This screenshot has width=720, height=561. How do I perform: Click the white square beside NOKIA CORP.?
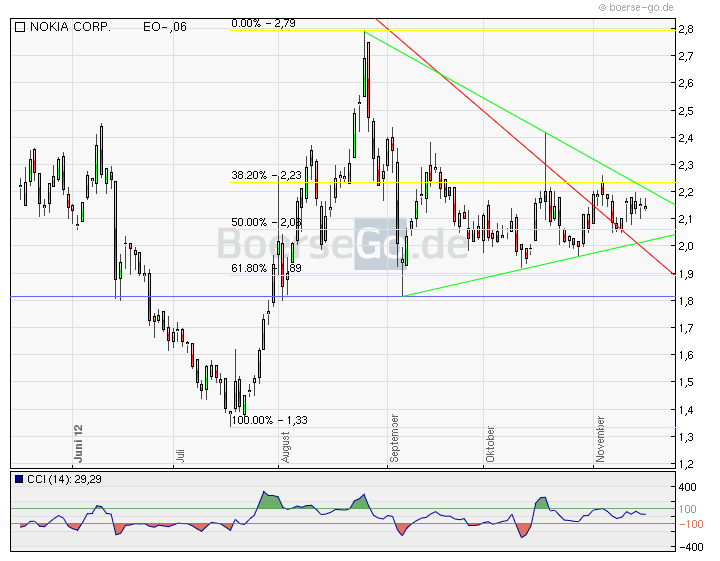(x=19, y=28)
